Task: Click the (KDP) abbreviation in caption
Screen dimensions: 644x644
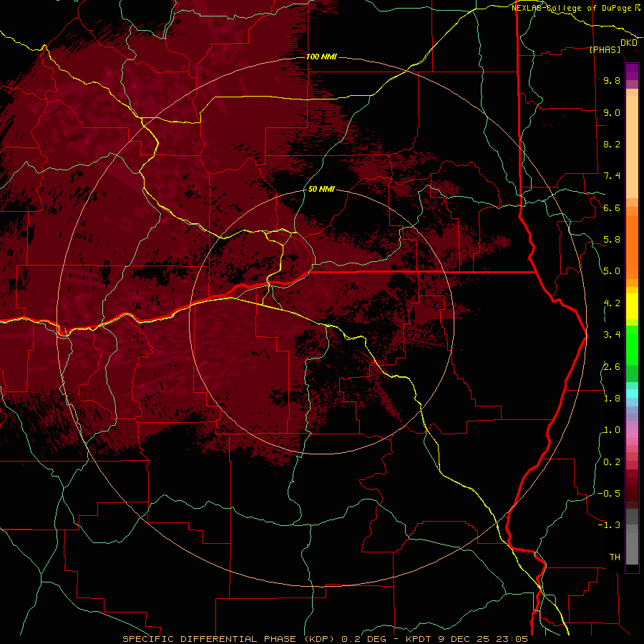Action: click(318, 639)
